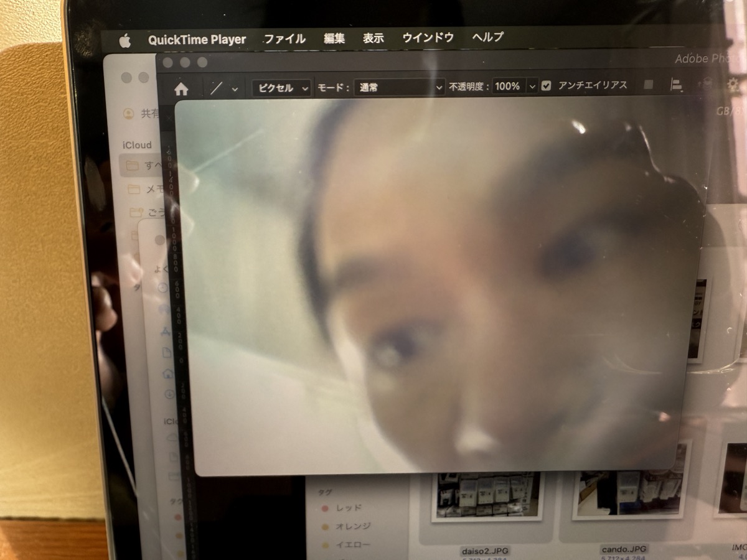Screen dimensions: 747x560
Task: Open the 不透明度 100% dropdown arrow
Action: click(532, 86)
